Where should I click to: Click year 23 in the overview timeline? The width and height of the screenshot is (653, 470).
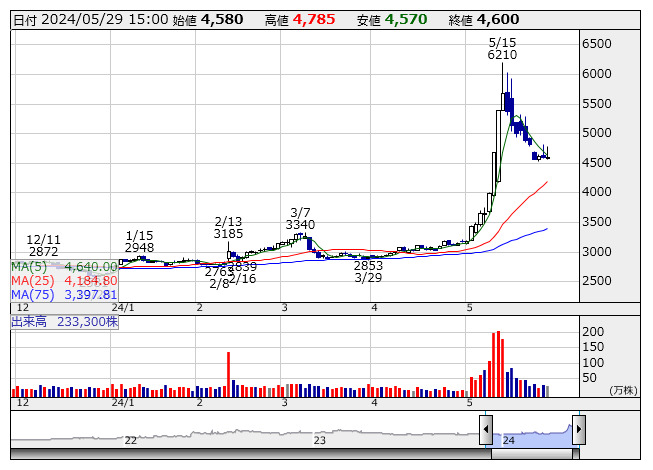pyautogui.click(x=320, y=440)
